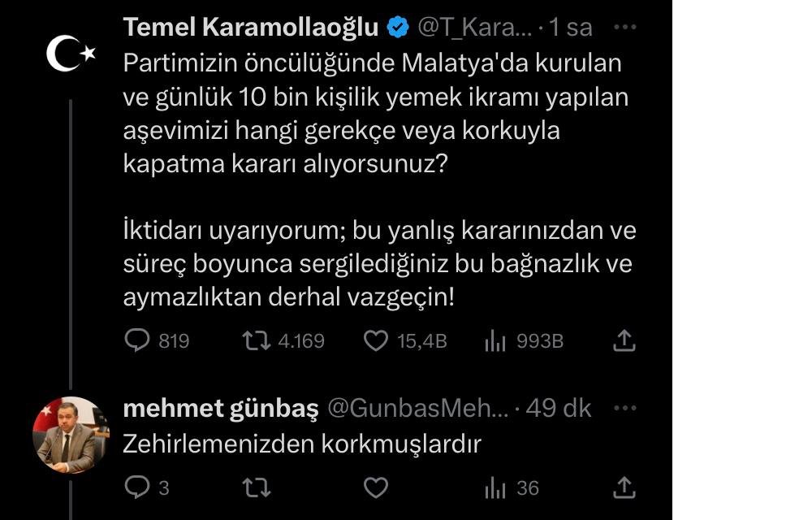
Task: Open the @GunbasMeh... handle
Action: click(x=417, y=408)
